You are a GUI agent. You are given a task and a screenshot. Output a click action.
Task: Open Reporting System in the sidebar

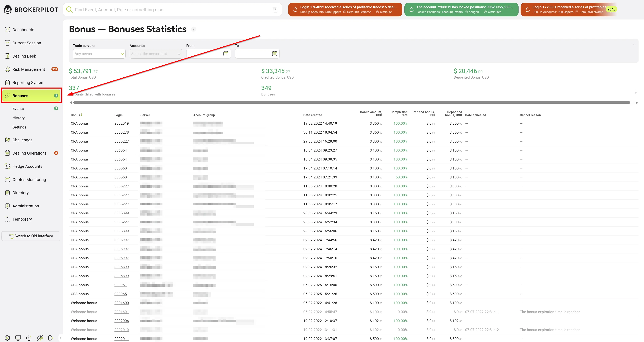pos(31,83)
